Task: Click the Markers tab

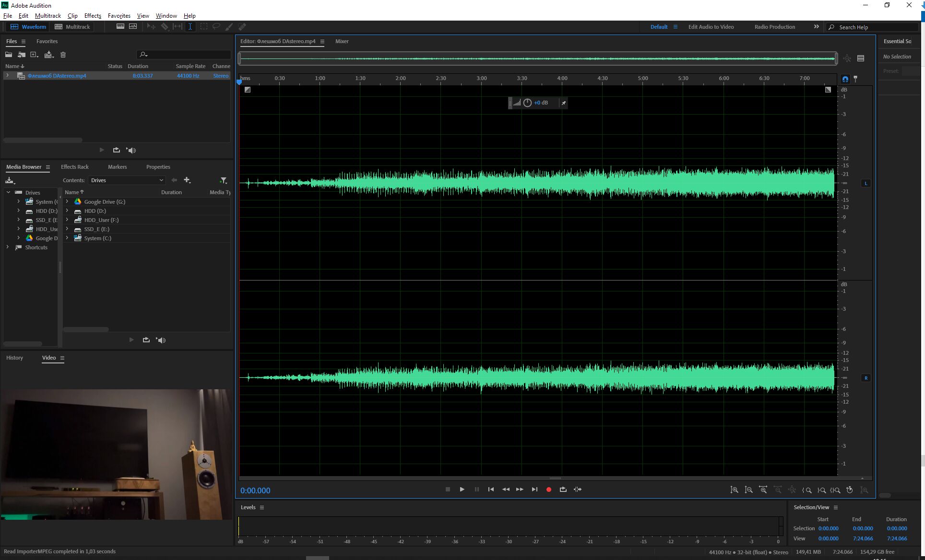Action: (118, 167)
